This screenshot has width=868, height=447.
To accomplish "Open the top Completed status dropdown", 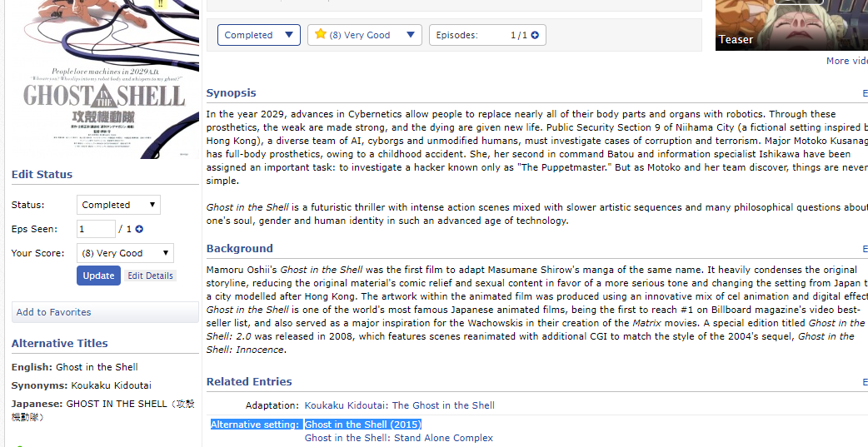I will click(259, 35).
